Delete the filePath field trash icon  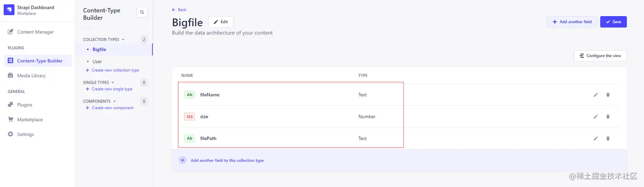tap(608, 138)
